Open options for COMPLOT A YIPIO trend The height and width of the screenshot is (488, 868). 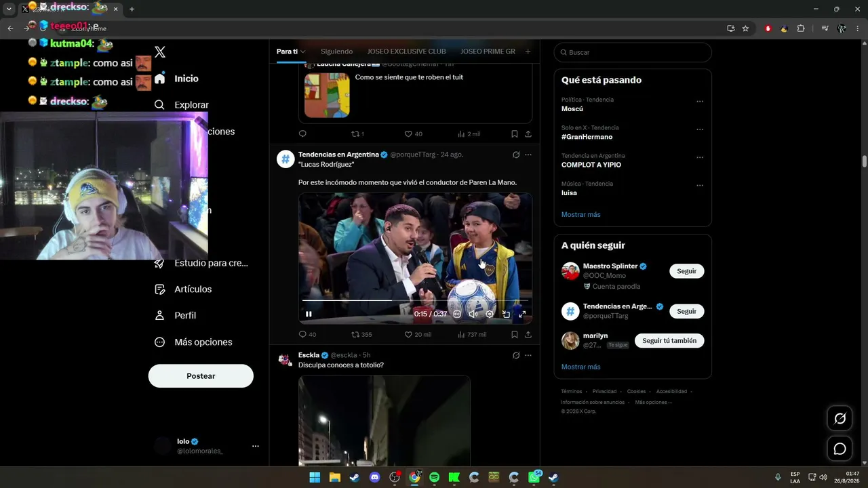click(x=700, y=157)
